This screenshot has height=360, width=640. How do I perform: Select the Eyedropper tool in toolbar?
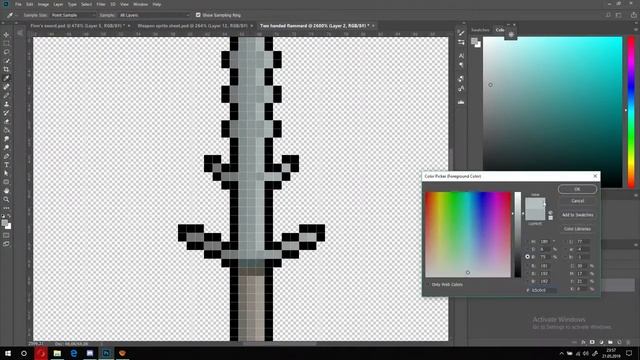click(6, 78)
